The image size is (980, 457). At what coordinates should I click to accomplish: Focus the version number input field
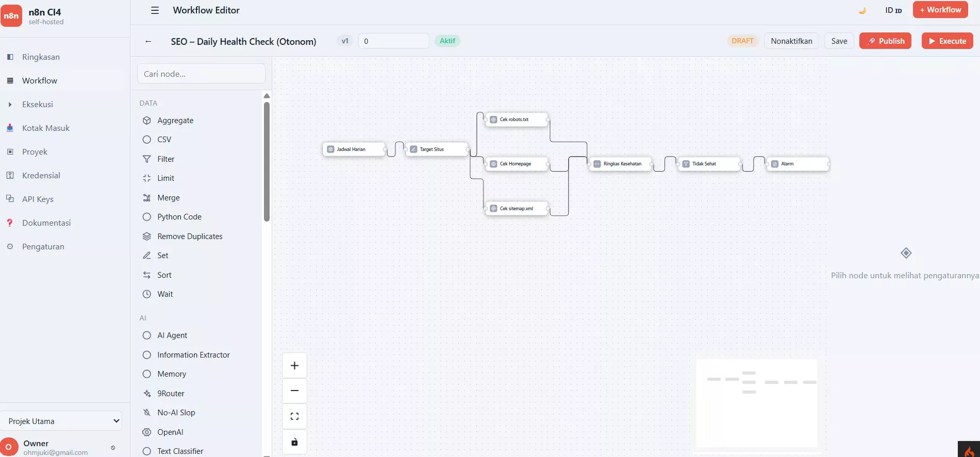[393, 41]
